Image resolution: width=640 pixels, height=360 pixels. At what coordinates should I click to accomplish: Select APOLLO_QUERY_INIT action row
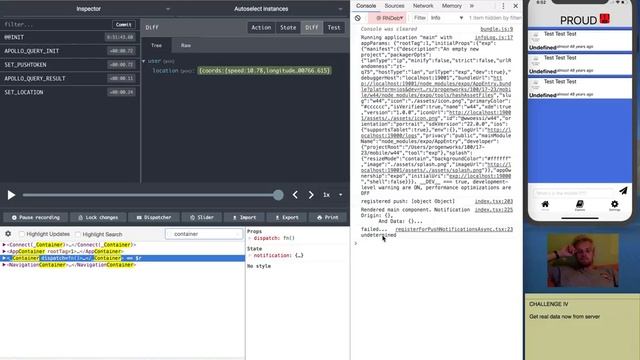(x=70, y=51)
